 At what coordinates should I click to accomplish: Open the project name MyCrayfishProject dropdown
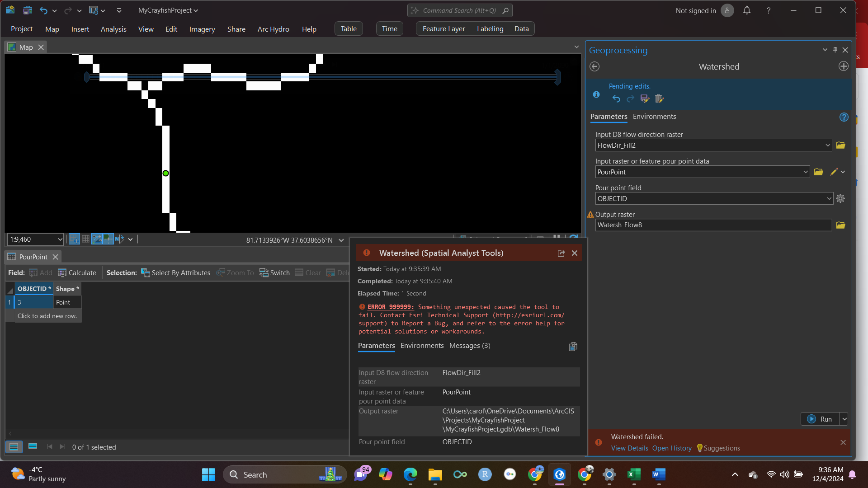coord(168,10)
